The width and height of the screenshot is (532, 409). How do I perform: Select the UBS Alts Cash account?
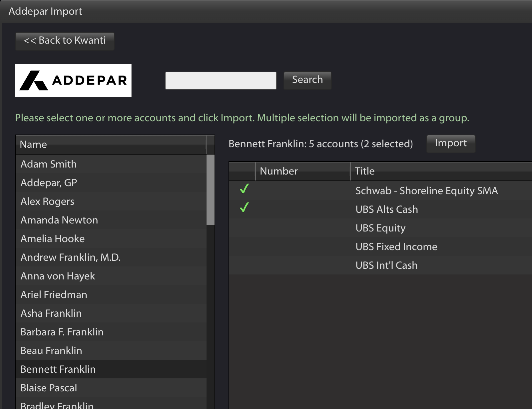coord(380,209)
